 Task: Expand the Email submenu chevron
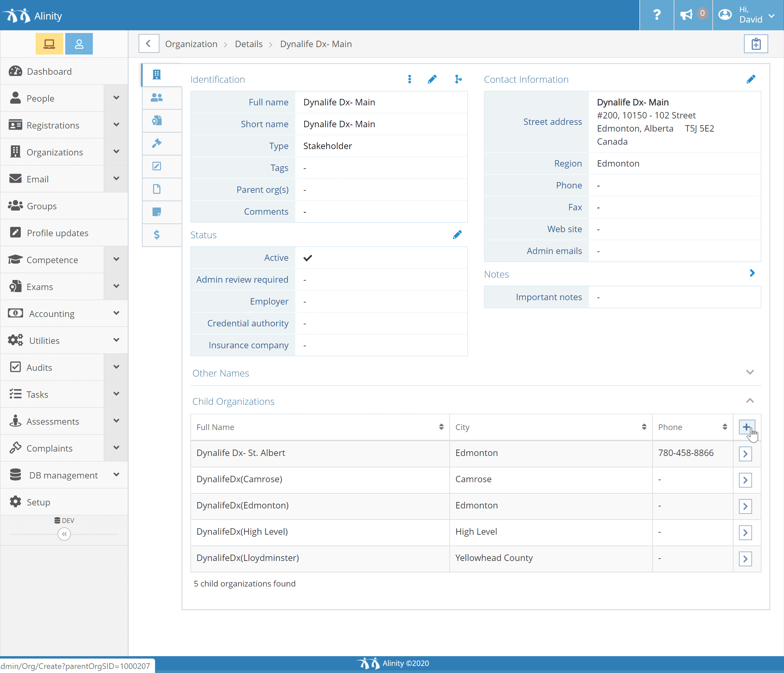pos(116,178)
